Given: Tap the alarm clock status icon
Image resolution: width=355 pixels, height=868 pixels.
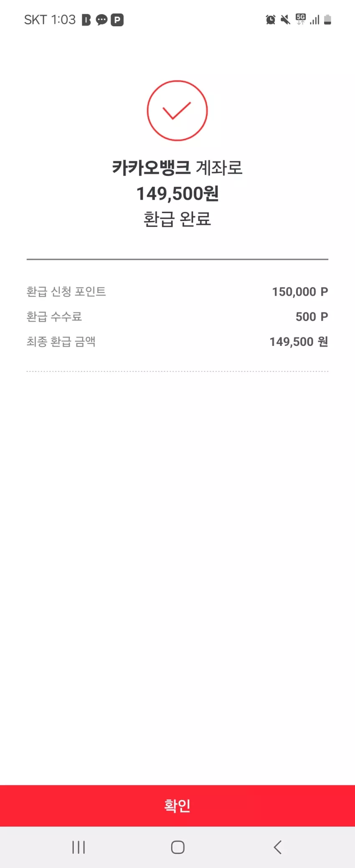Looking at the screenshot, I should point(271,20).
